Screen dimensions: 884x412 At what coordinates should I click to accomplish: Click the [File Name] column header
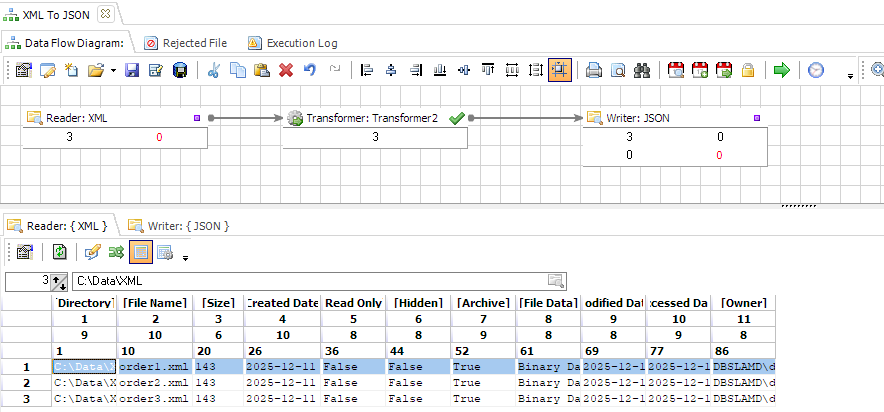coord(155,303)
